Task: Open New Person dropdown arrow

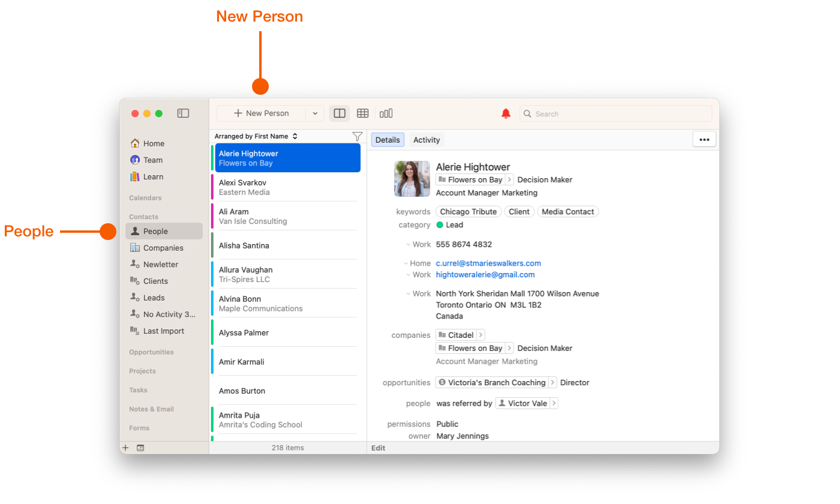Action: [315, 113]
